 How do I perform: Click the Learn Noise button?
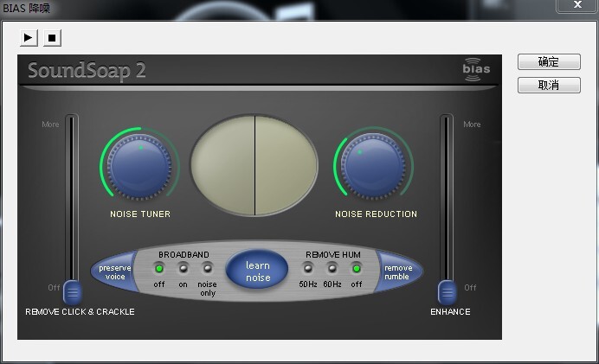pyautogui.click(x=257, y=271)
